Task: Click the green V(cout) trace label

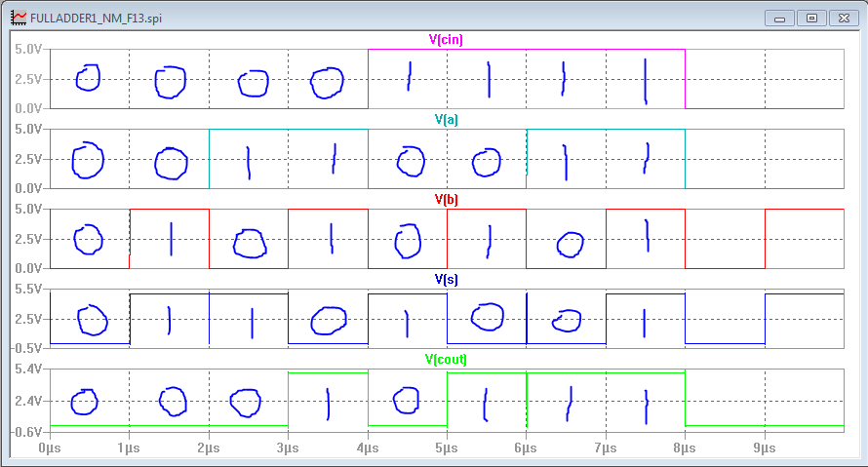Action: coord(446,360)
